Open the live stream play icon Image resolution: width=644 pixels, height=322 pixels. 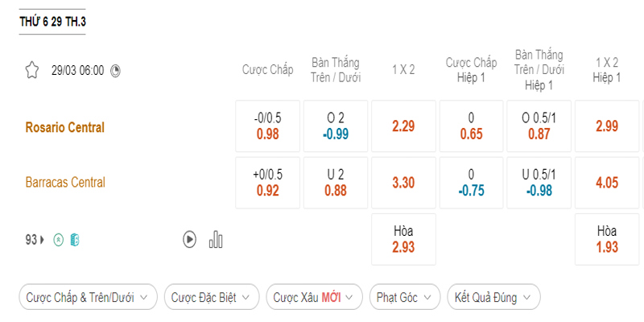190,239
